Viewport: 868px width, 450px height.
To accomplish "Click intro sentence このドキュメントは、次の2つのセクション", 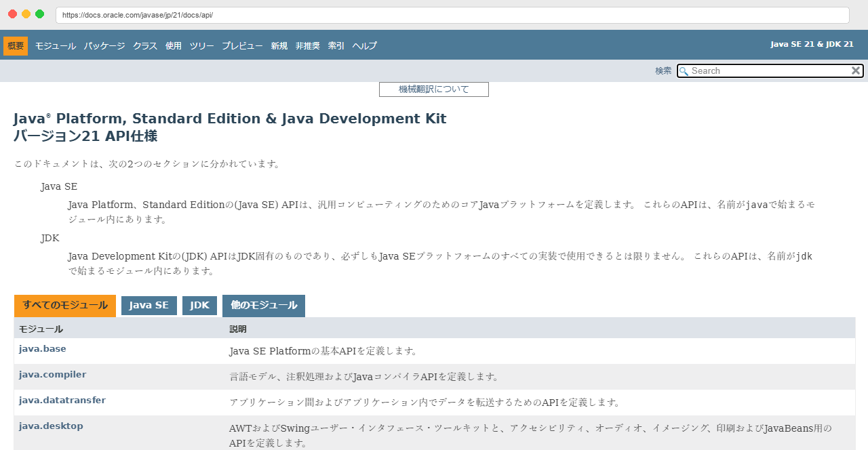I will [x=147, y=164].
